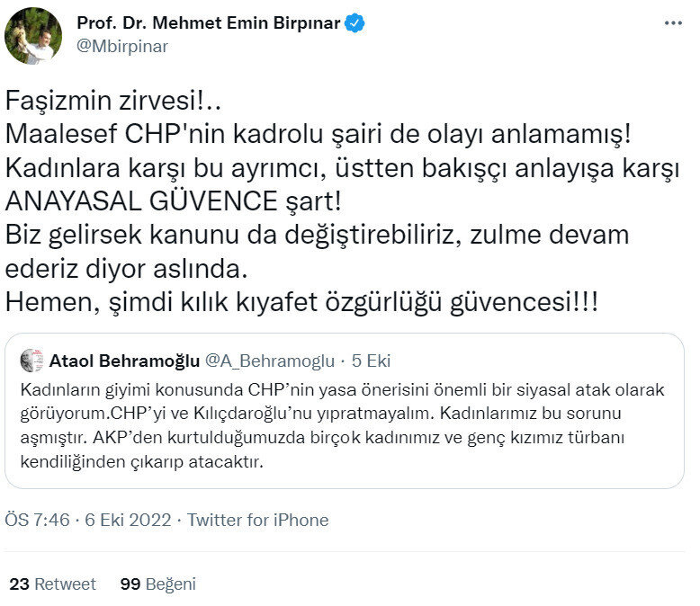Click the ANAYASAL GÜVENCE line in tweet

pos(174,201)
